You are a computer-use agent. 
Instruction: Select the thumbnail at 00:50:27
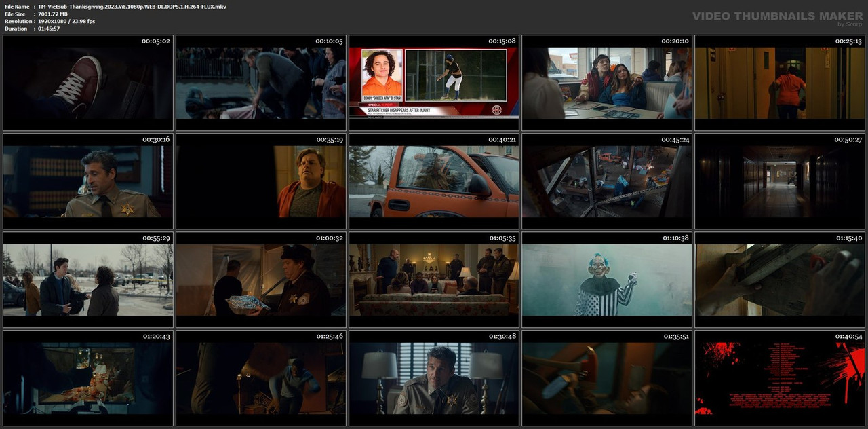point(780,181)
